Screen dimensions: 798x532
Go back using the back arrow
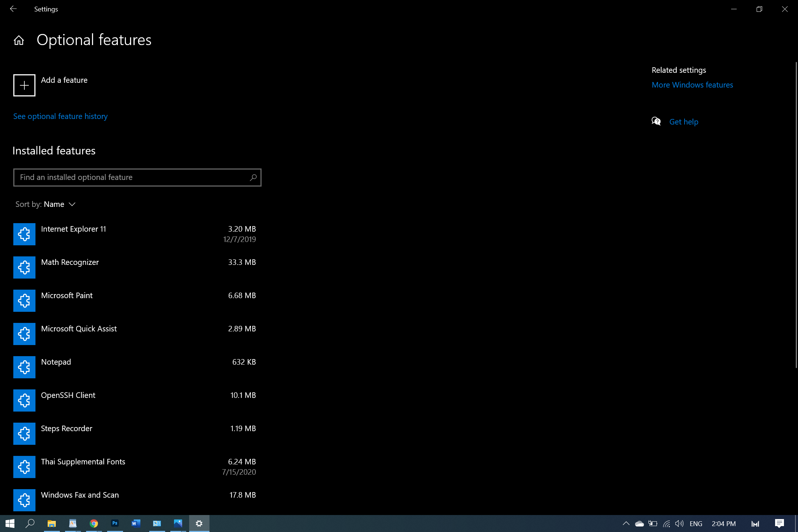pos(13,9)
